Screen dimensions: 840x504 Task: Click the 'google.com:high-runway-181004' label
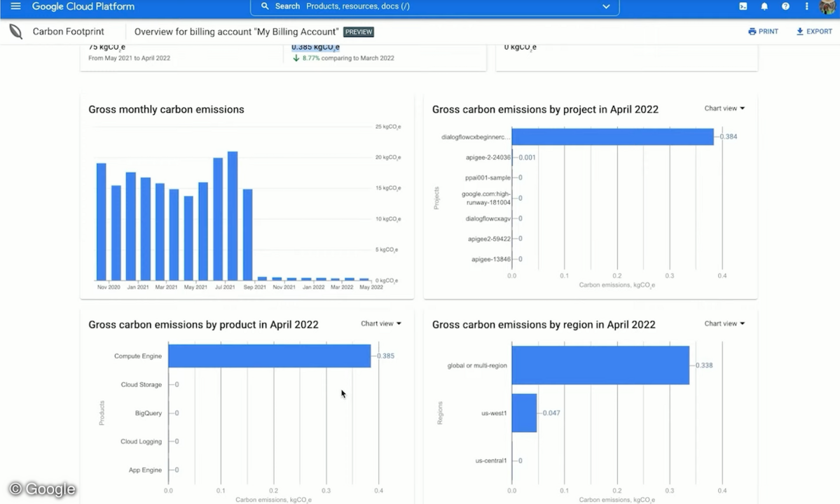pyautogui.click(x=486, y=198)
